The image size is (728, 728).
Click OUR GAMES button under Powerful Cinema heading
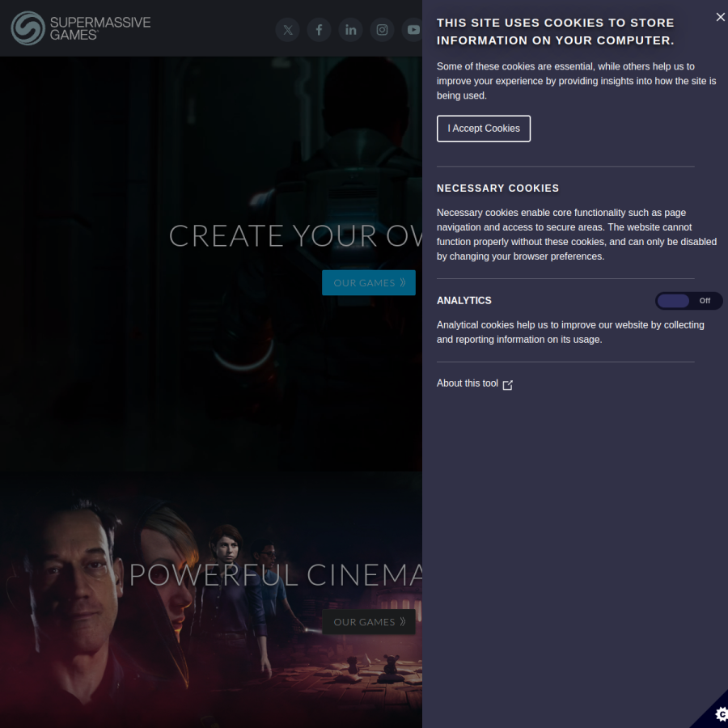pyautogui.click(x=369, y=622)
